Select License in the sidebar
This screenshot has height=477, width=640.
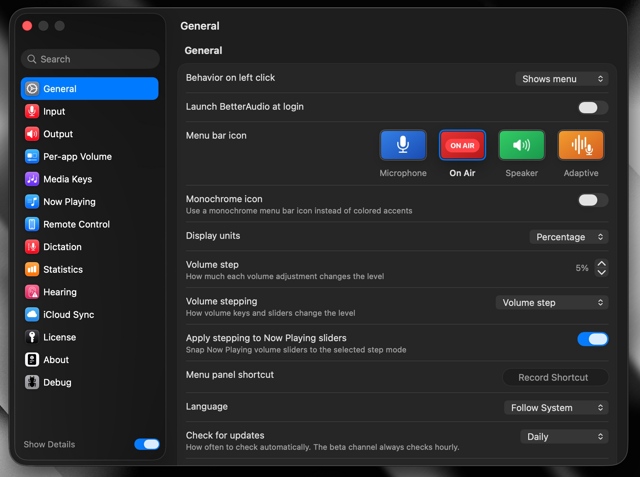pos(89,337)
